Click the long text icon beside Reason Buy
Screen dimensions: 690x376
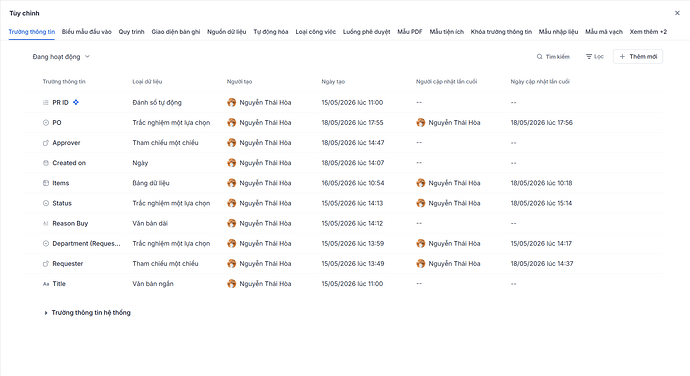click(45, 224)
